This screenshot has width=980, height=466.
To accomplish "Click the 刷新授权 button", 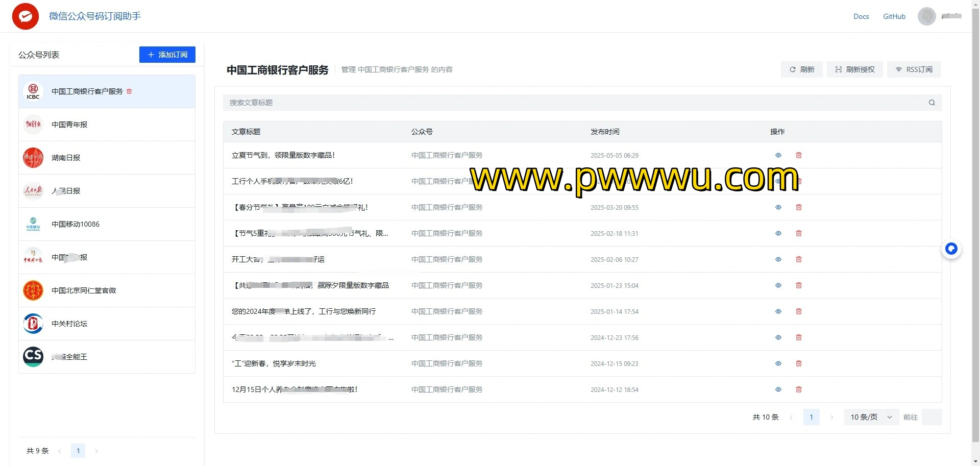I will coord(854,69).
